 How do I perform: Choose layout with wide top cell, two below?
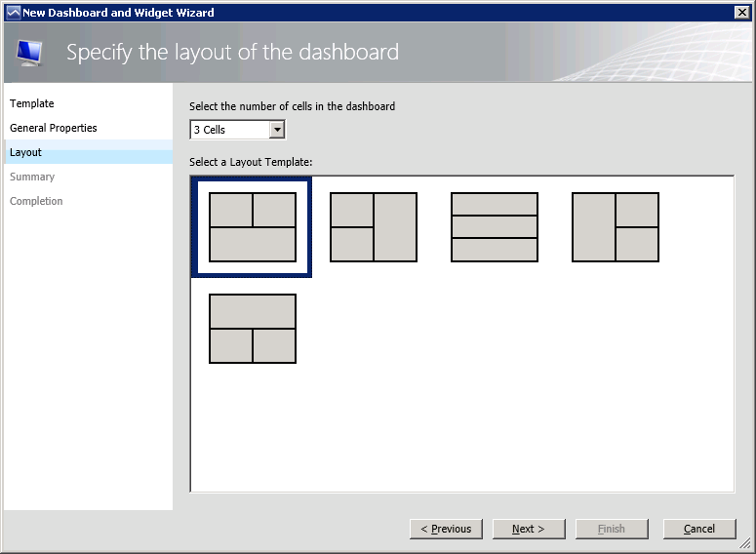coord(253,329)
